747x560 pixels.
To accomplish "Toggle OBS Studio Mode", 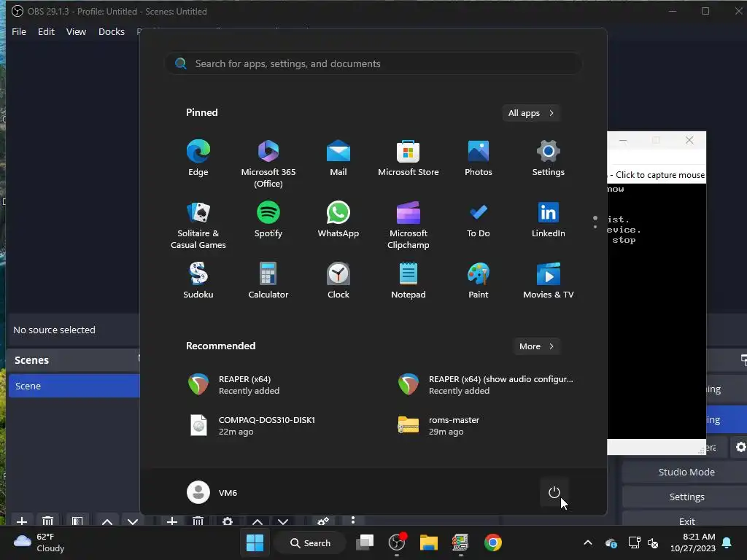I will 686,472.
